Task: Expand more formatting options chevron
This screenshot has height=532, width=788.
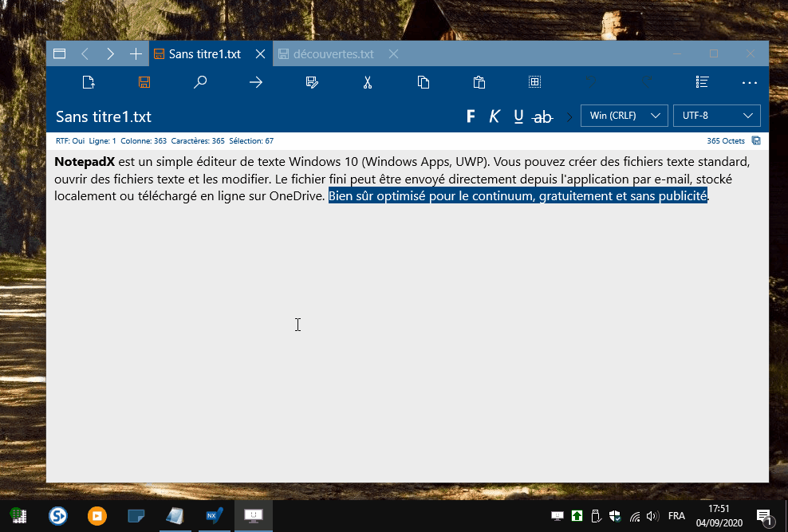Action: point(569,117)
